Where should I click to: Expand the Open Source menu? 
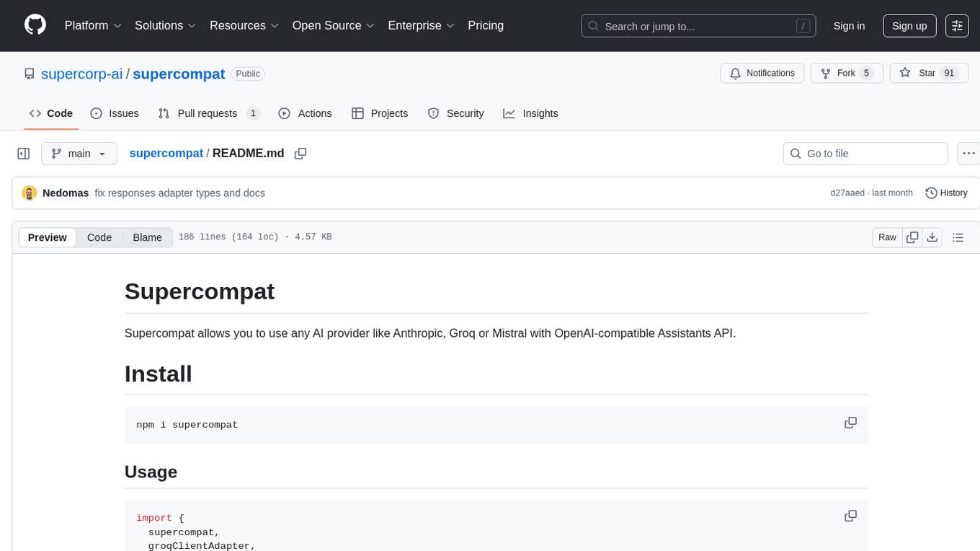pyautogui.click(x=334, y=25)
